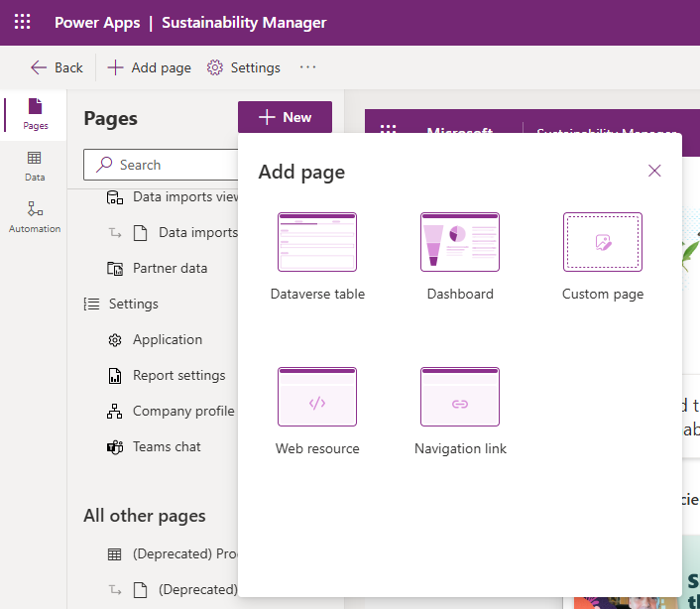Click the Dataverse table label text
The height and width of the screenshot is (609, 700).
[317, 294]
